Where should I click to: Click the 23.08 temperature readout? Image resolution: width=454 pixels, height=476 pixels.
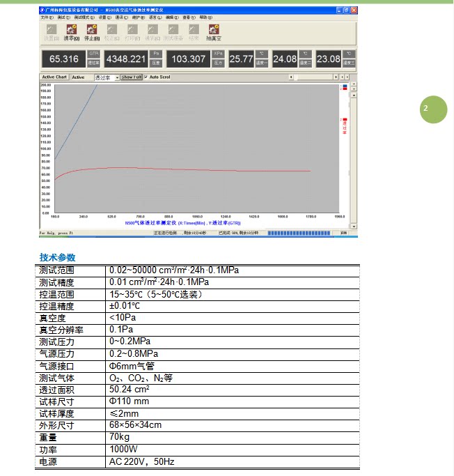pyautogui.click(x=329, y=59)
